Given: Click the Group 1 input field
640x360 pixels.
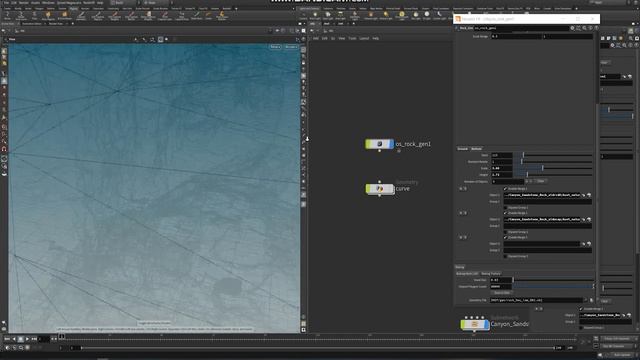Looking at the screenshot, I should (547, 202).
